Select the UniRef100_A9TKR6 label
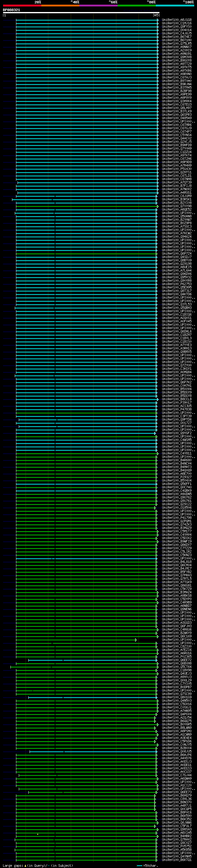The image size is (197, 868). (177, 71)
